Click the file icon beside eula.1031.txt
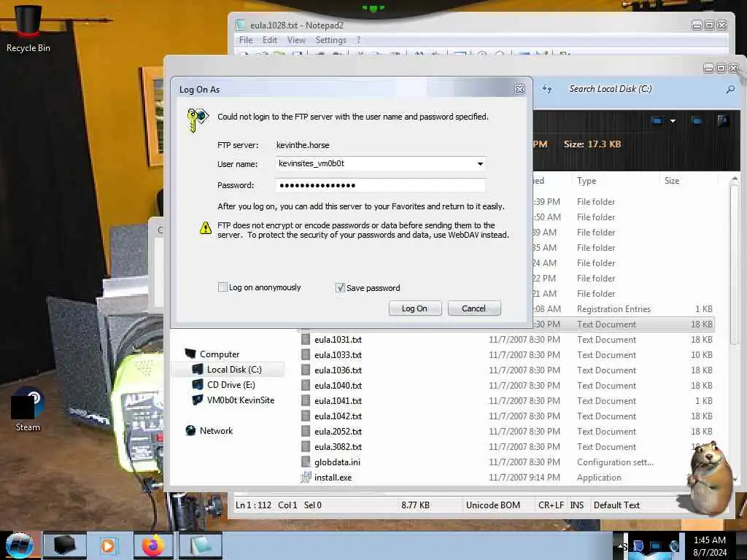The image size is (747, 560). [x=306, y=340]
